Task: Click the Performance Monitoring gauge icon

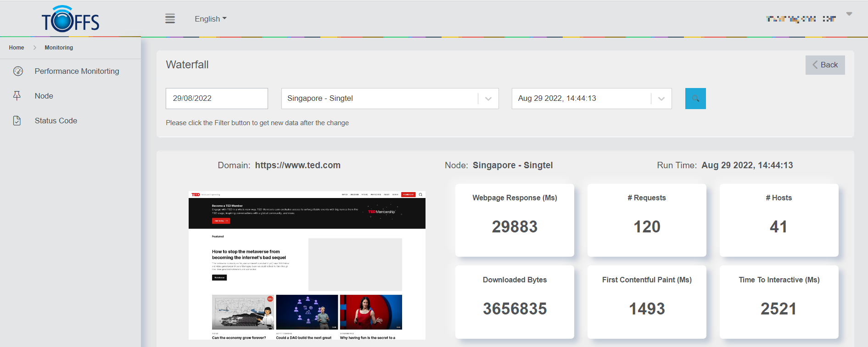Action: tap(18, 71)
